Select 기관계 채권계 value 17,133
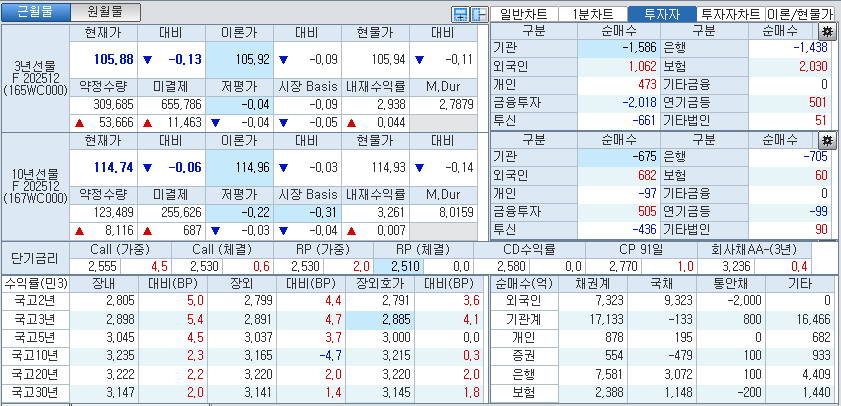Image resolution: width=841 pixels, height=406 pixels. click(x=592, y=320)
